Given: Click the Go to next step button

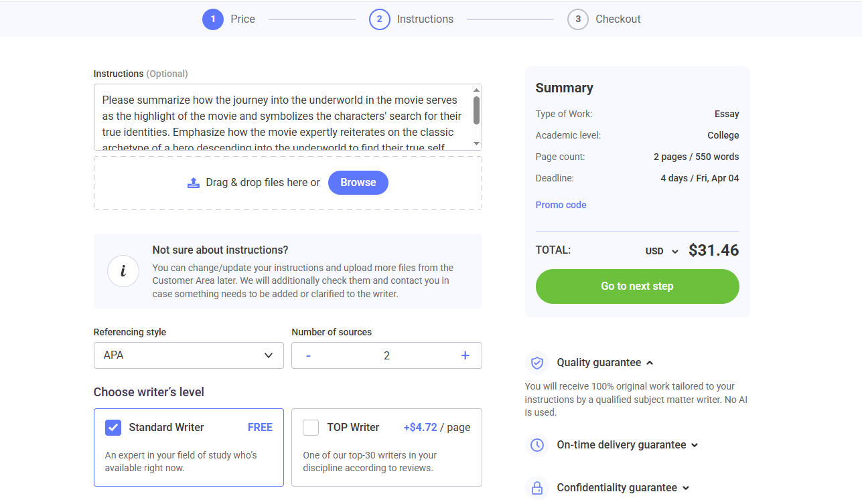Looking at the screenshot, I should [638, 286].
